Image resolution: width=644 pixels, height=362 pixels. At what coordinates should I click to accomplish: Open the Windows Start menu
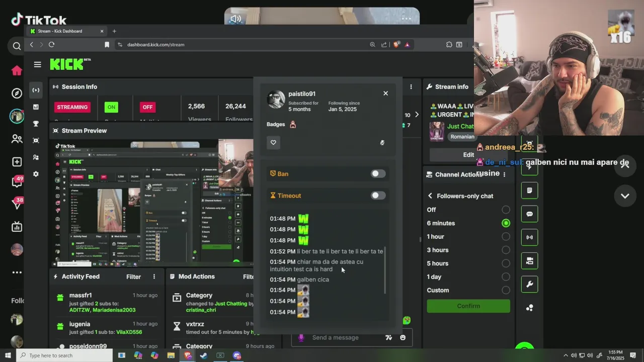8,355
